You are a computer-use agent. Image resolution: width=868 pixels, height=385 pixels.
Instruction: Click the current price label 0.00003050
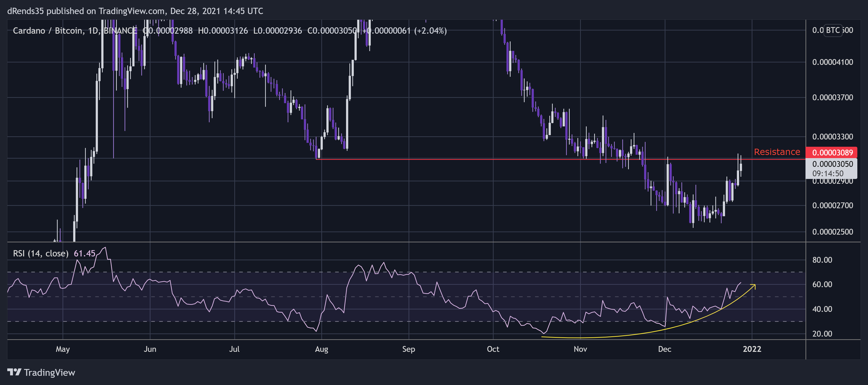(x=832, y=164)
